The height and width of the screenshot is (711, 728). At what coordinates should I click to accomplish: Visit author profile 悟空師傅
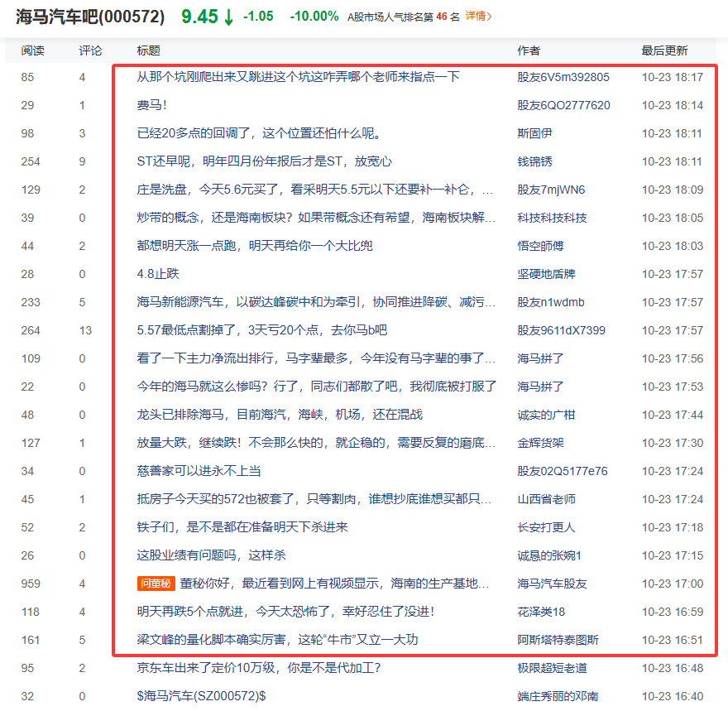pyautogui.click(x=540, y=246)
